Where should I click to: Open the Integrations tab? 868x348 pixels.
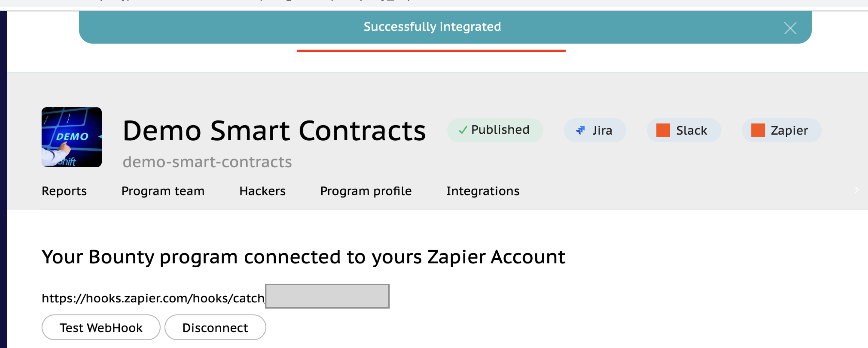[482, 191]
